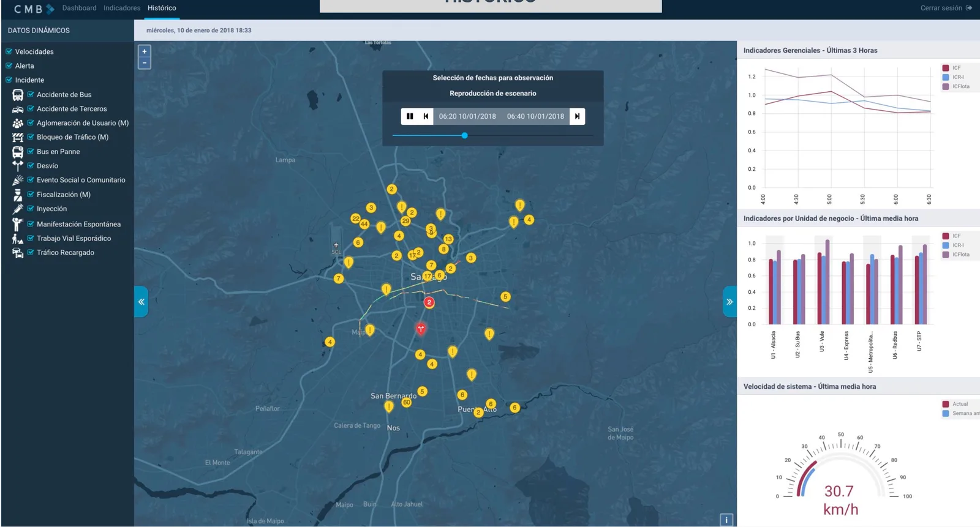
Task: Toggle Evento Social o Comunitario checkbox
Action: click(x=31, y=179)
